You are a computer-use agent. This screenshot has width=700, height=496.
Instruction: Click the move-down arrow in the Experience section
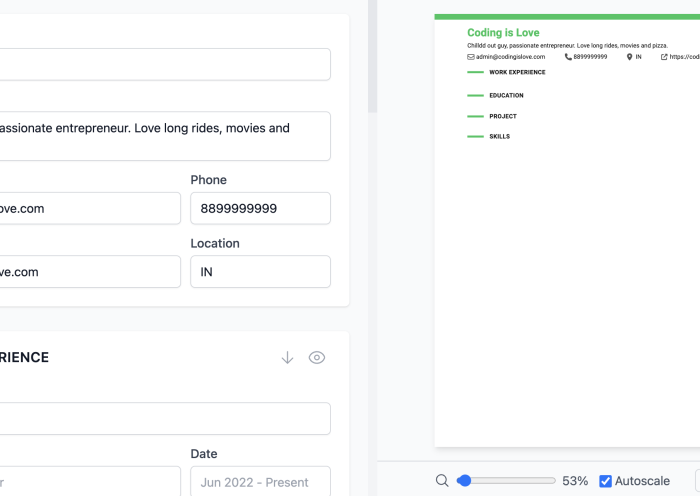click(287, 357)
